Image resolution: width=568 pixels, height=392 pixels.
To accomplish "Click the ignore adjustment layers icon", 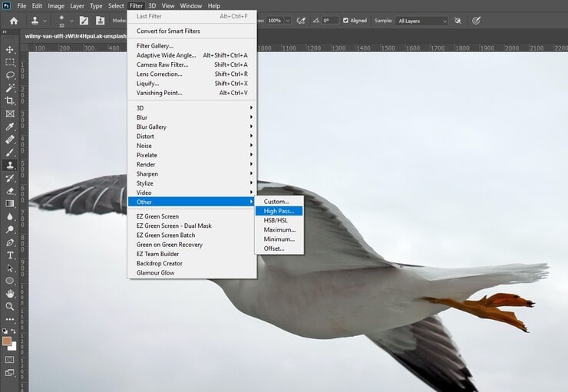I will pyautogui.click(x=458, y=21).
